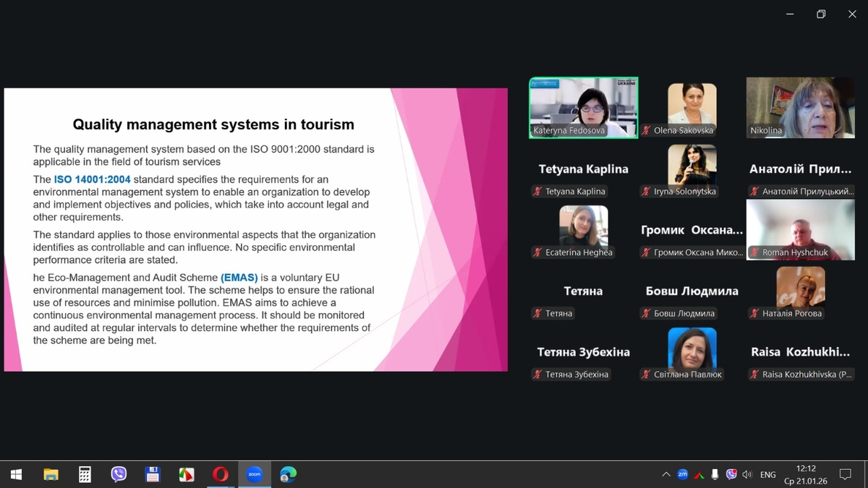Click muted mic icon beside Tetyana Kaplina label
The image size is (868, 488).
pyautogui.click(x=537, y=192)
